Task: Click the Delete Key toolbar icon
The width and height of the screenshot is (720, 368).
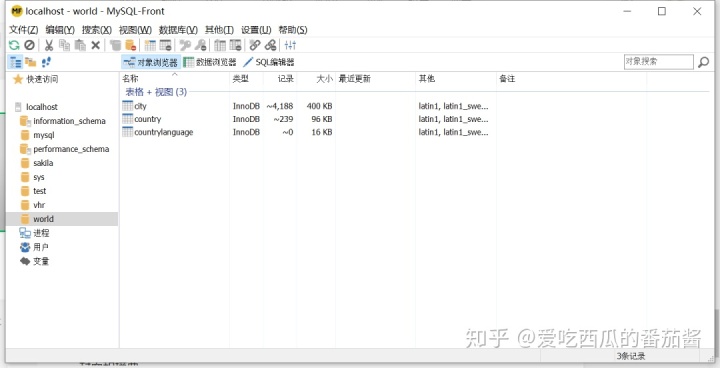Action: tap(200, 45)
